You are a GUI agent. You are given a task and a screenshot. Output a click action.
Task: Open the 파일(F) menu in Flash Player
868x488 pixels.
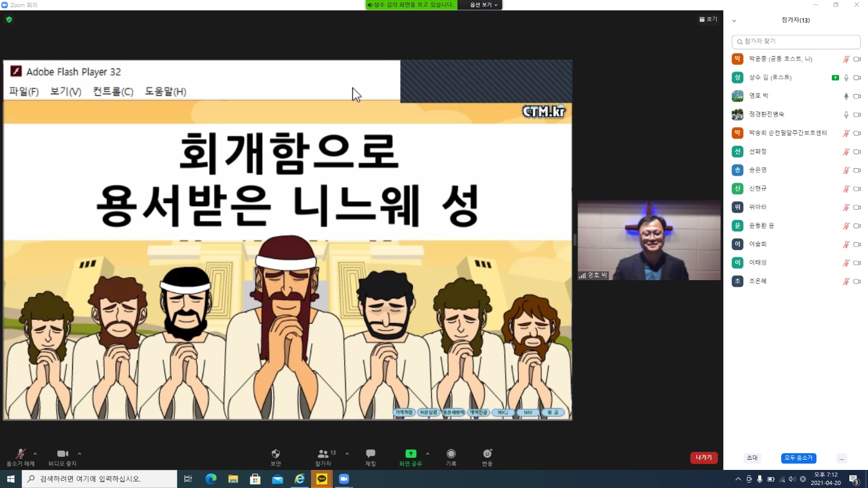24,92
